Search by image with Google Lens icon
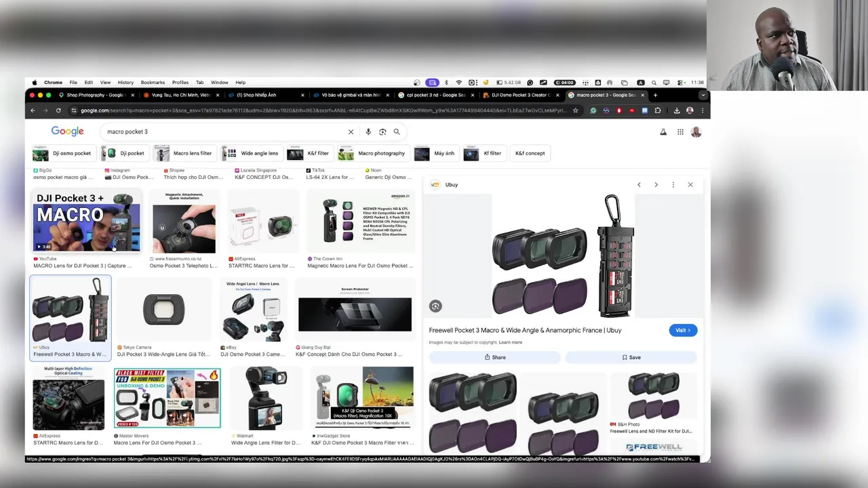The height and width of the screenshot is (488, 868). tap(382, 131)
